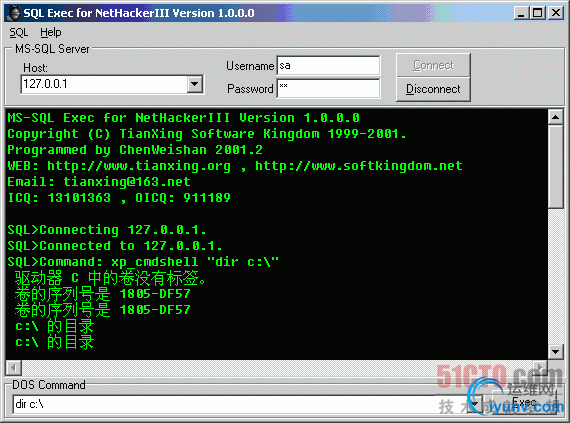Click the 'SQL>Connecting 127.0.0.1.' line
The image size is (570, 423).
107,230
